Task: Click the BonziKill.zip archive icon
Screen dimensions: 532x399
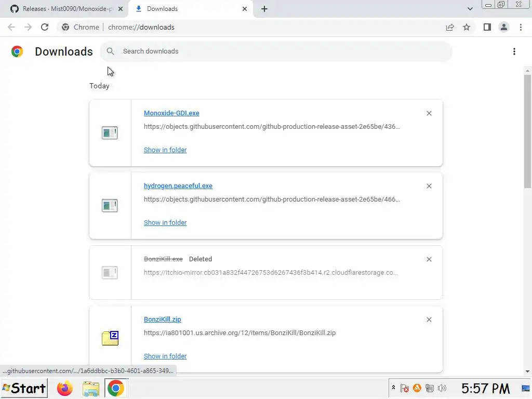Action: (110, 338)
